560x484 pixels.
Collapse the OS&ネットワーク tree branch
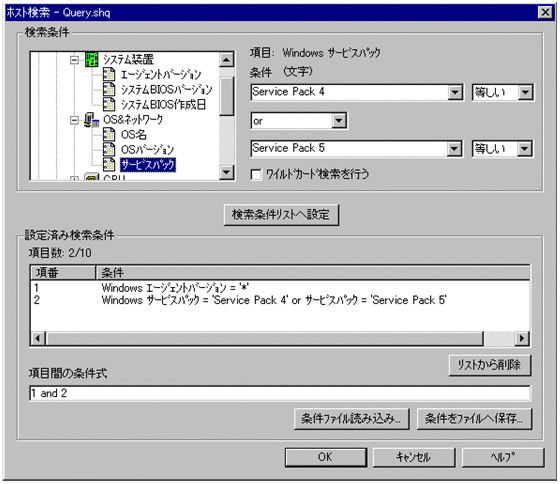[74, 120]
